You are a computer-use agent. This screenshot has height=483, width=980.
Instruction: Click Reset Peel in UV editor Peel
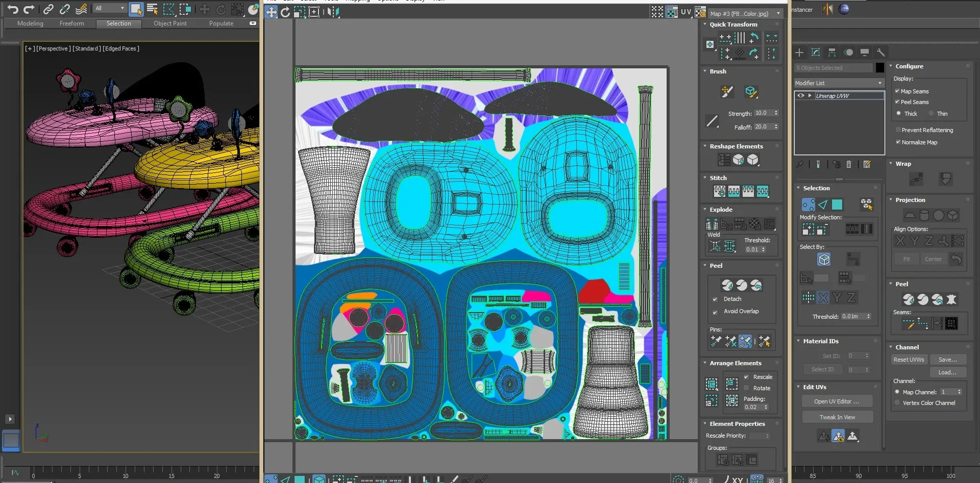tap(756, 285)
